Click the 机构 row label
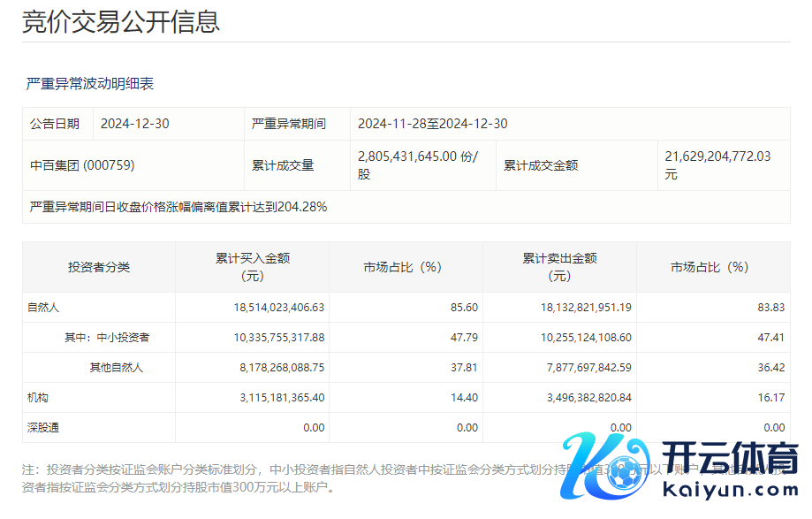The height and width of the screenshot is (519, 812). click(x=38, y=398)
